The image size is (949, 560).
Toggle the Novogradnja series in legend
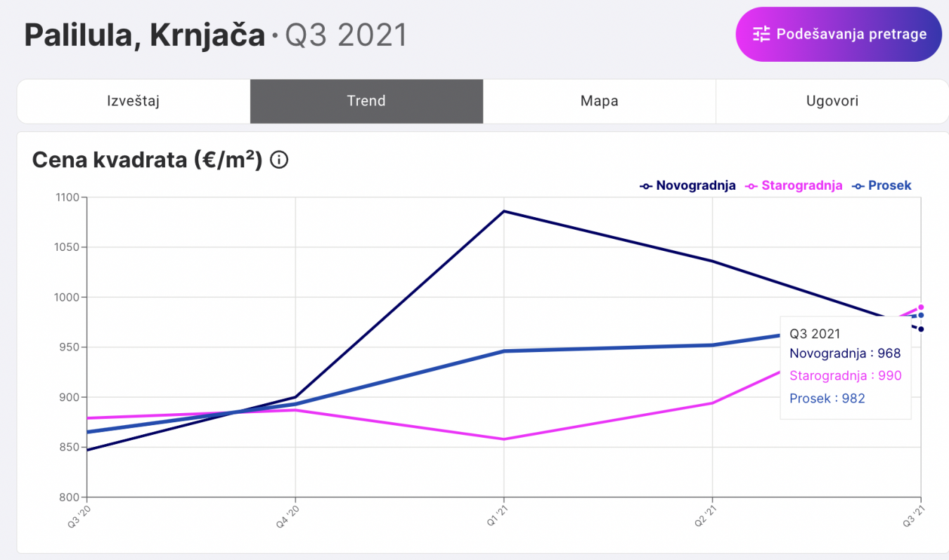click(696, 186)
